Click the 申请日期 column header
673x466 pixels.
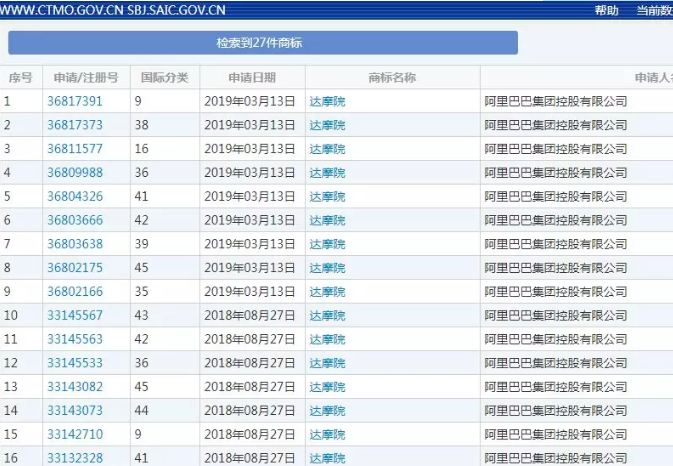tap(252, 78)
